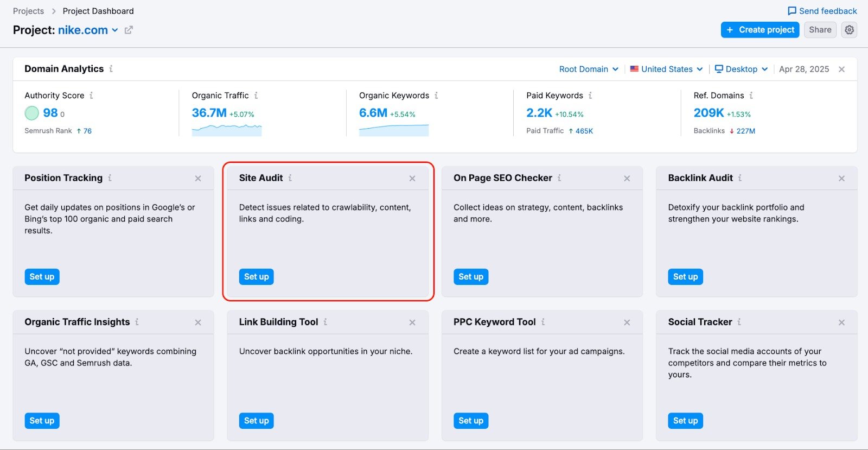Click the external link icon beside nike.com
Image resolution: width=868 pixels, height=450 pixels.
(x=129, y=30)
